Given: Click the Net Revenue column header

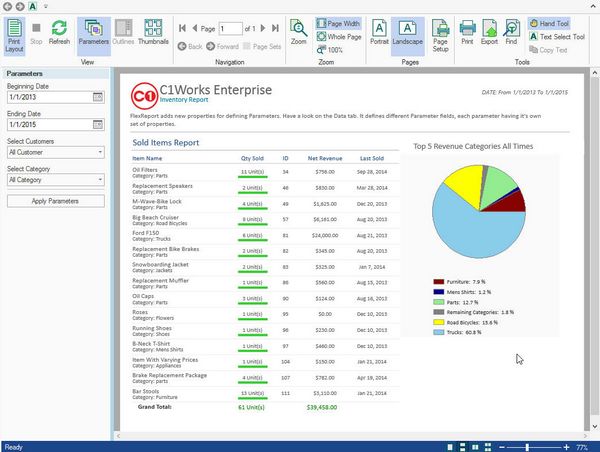Looking at the screenshot, I should pos(325,158).
